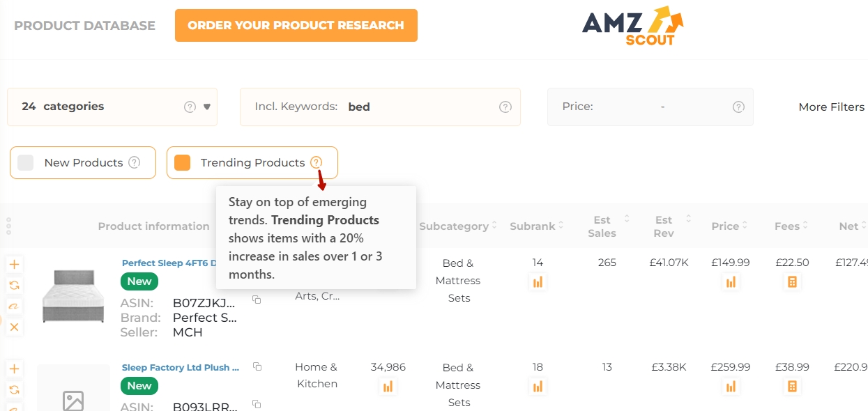Enable the New Products filter
The image size is (868, 411).
tap(26, 162)
